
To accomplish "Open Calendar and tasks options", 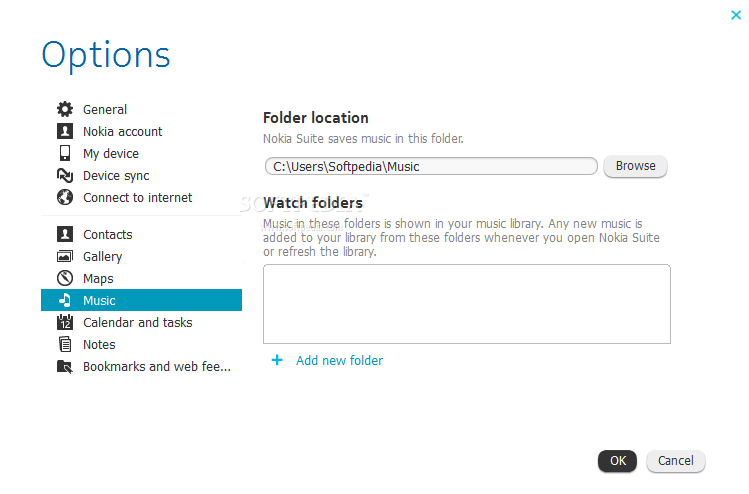I will pyautogui.click(x=138, y=322).
